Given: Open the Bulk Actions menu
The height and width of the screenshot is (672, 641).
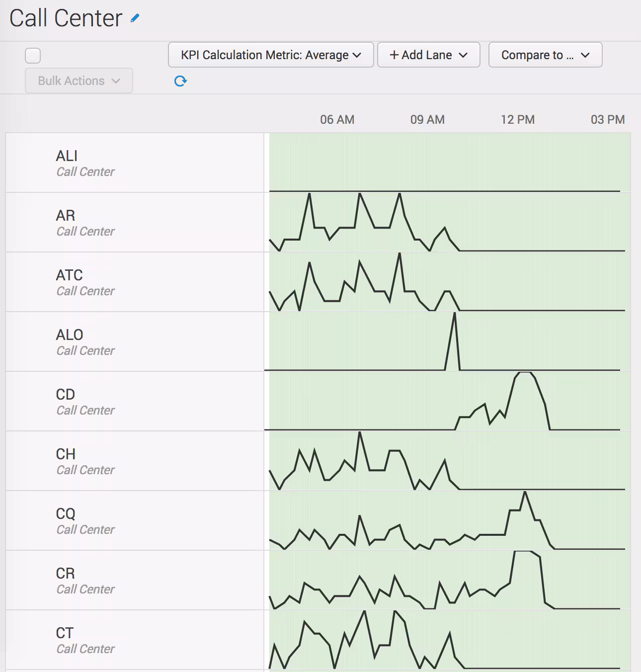Looking at the screenshot, I should 79,81.
